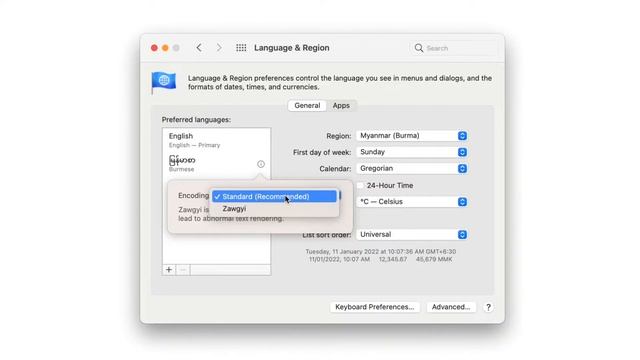Close the window with red button
Screen dimensions: 640x360
(154, 48)
